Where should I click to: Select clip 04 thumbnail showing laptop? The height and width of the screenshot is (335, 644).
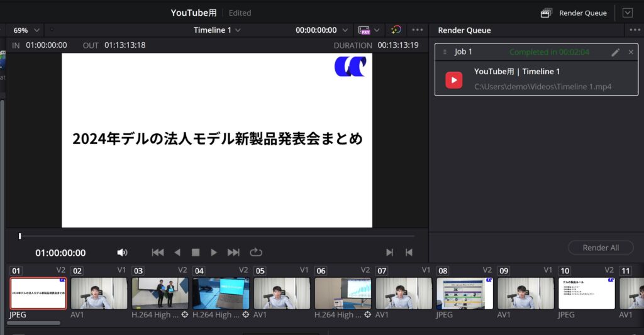pos(221,294)
